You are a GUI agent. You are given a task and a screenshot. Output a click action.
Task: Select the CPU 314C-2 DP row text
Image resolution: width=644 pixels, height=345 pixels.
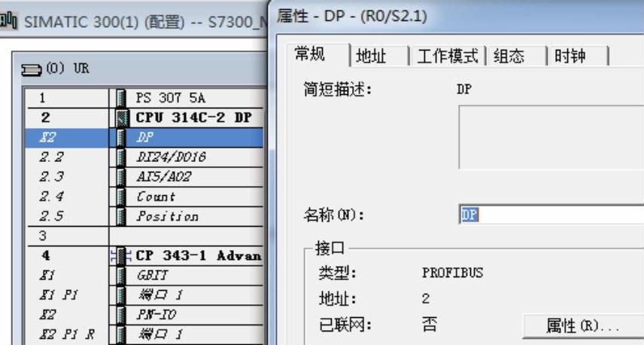194,118
